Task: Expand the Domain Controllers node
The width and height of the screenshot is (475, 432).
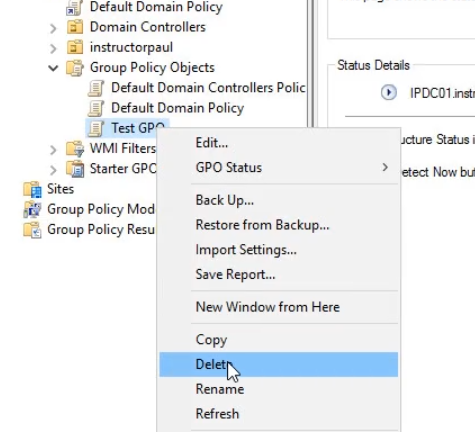Action: point(53,29)
